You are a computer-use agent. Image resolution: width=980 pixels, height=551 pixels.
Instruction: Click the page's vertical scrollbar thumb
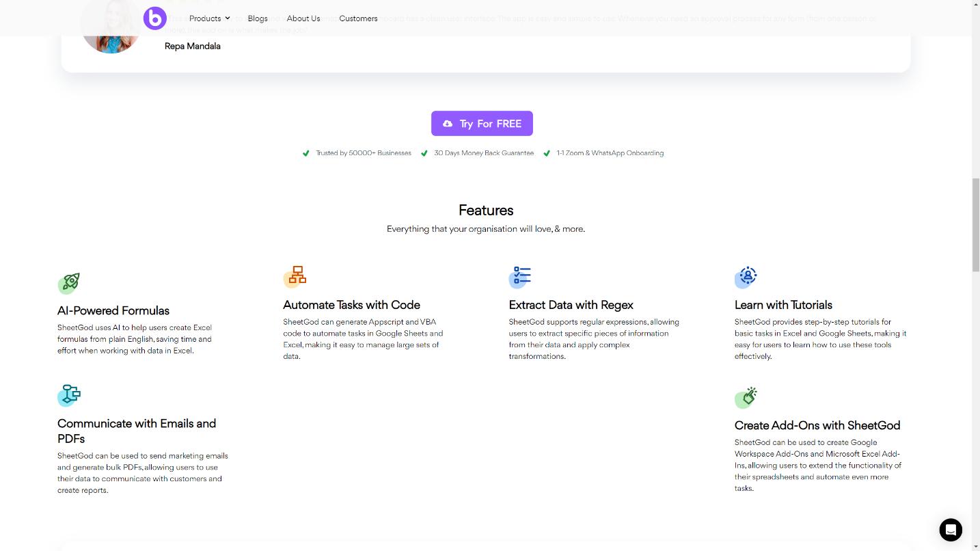[x=976, y=225]
